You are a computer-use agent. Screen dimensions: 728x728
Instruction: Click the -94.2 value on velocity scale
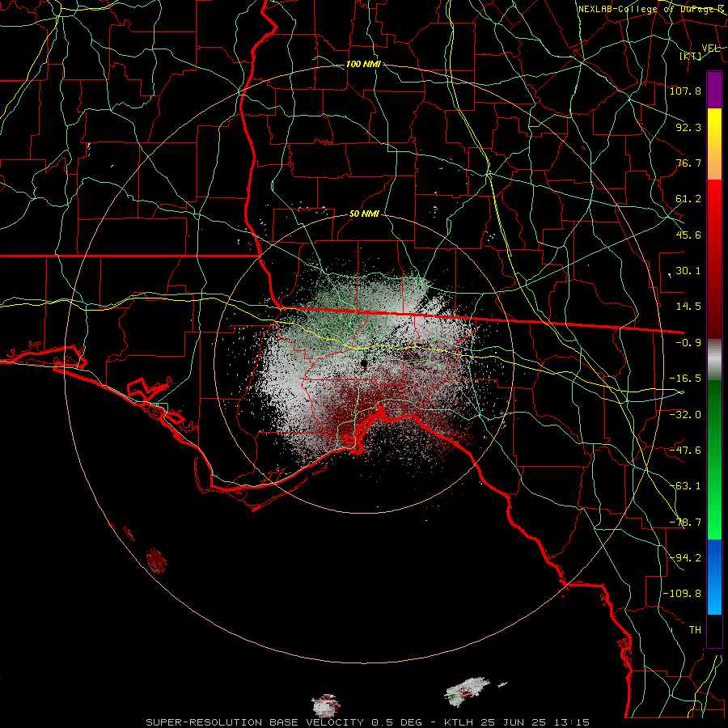pos(685,557)
